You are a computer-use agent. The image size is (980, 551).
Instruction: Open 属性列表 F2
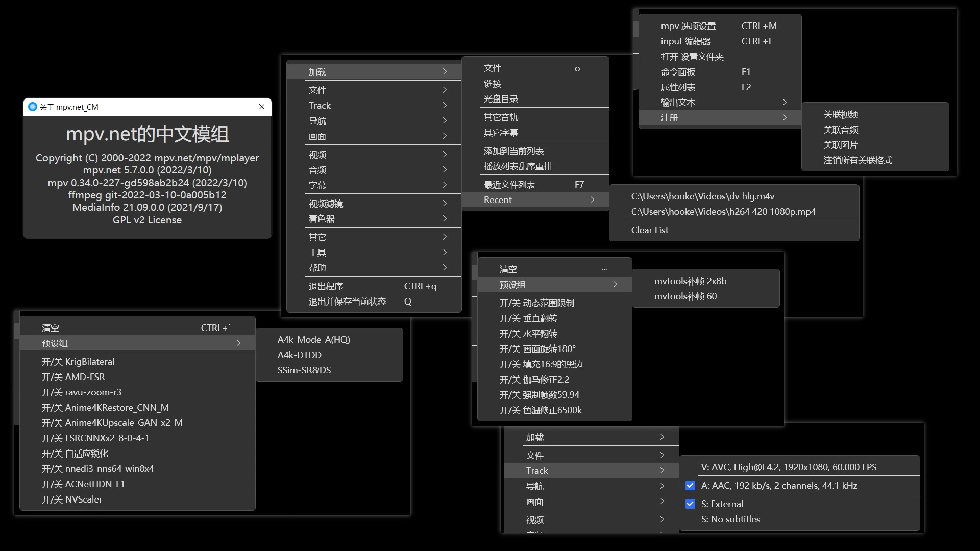[720, 87]
